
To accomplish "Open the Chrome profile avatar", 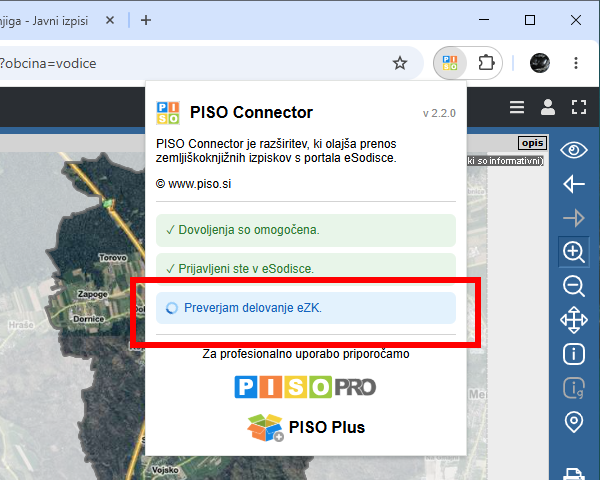I will 540,63.
